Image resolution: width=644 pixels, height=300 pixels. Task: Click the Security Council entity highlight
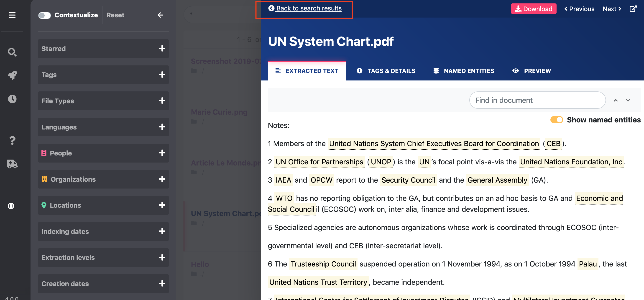(408, 180)
